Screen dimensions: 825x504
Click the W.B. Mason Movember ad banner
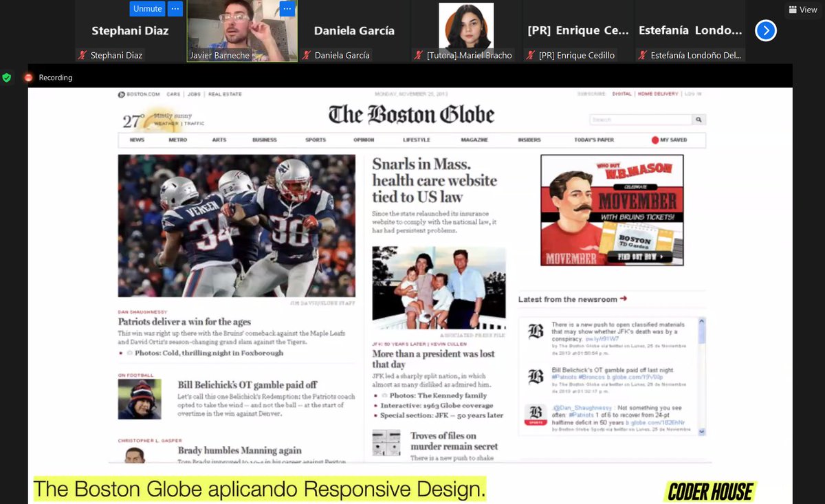pos(612,210)
